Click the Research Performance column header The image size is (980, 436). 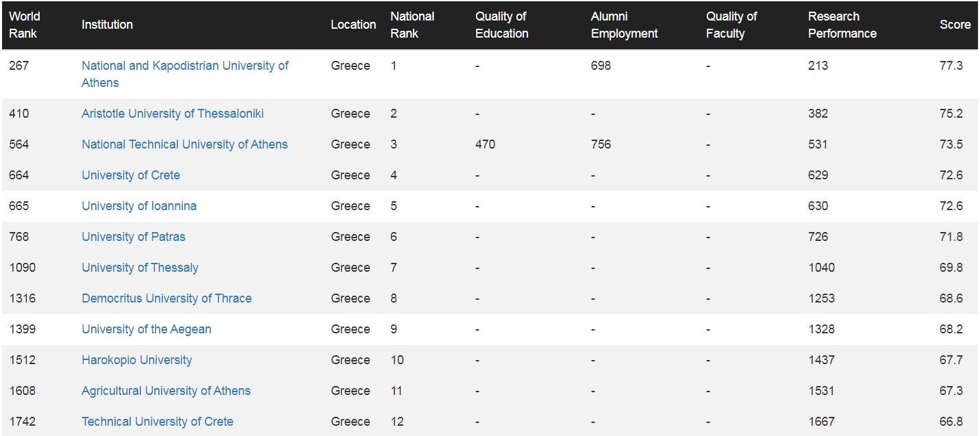(842, 25)
